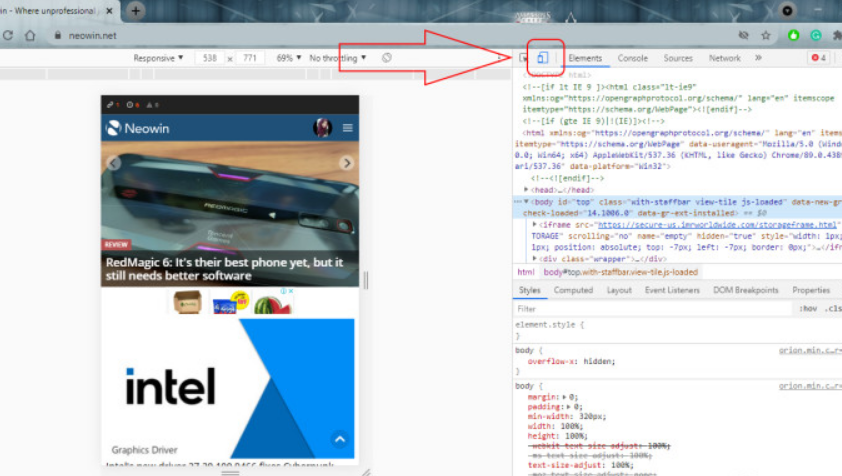This screenshot has height=476, width=842.
Task: Open the error count badge showing 4
Action: pyautogui.click(x=818, y=57)
